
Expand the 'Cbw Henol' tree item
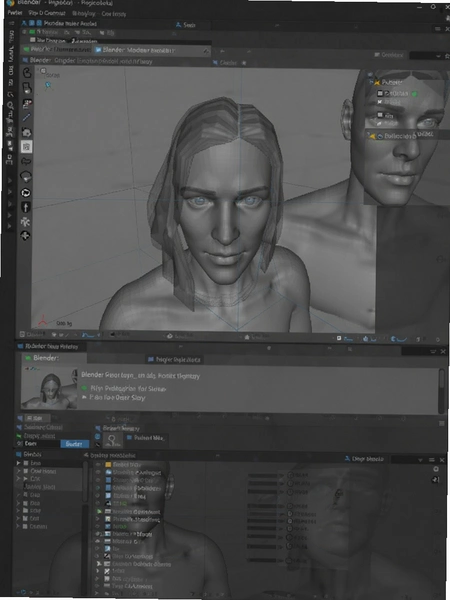[x=18, y=471]
